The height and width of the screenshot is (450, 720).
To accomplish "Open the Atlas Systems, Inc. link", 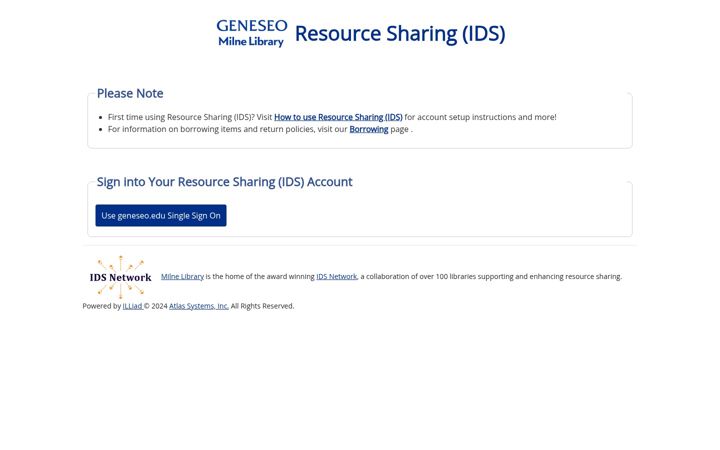I will 199,306.
